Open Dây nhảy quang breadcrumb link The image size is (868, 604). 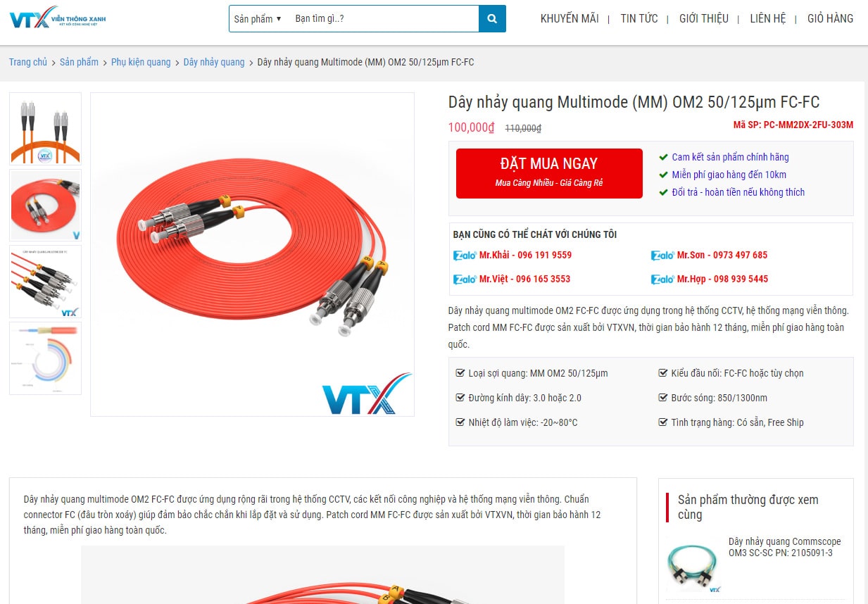214,62
